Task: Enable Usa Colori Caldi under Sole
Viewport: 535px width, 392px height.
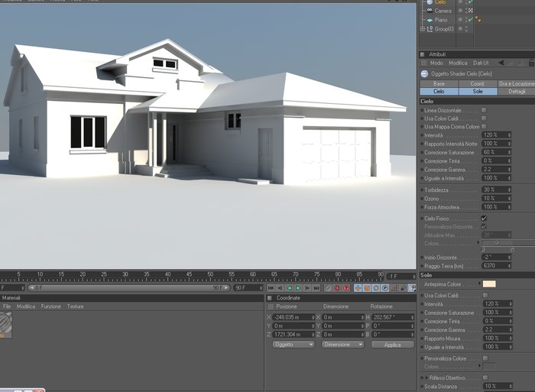Action: click(485, 295)
